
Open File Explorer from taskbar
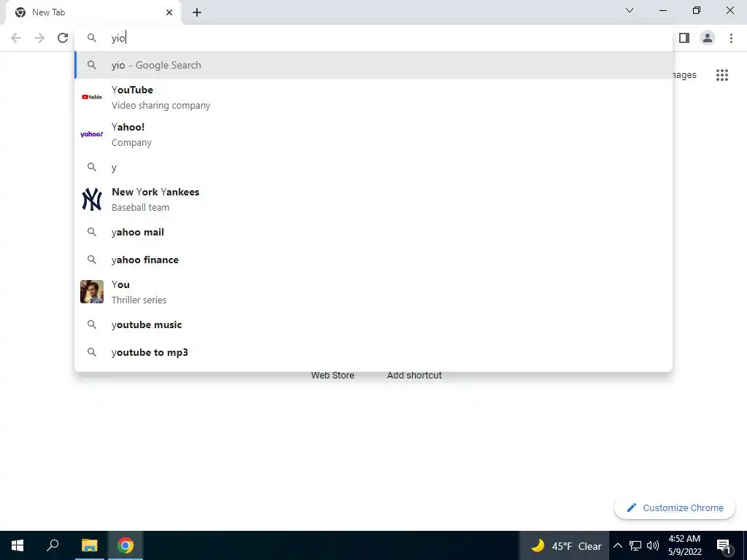click(89, 545)
